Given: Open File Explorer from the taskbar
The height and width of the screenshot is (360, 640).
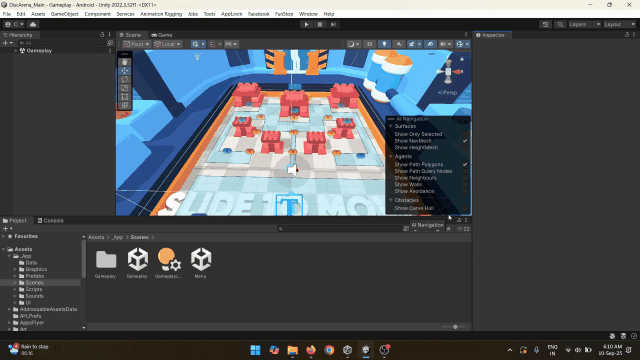Looking at the screenshot, I should pos(293,350).
